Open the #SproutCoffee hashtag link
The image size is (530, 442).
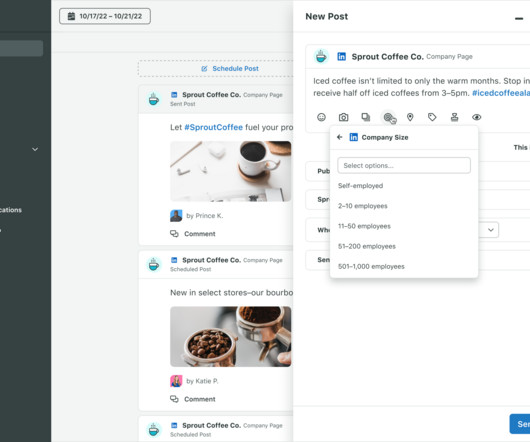(213, 127)
